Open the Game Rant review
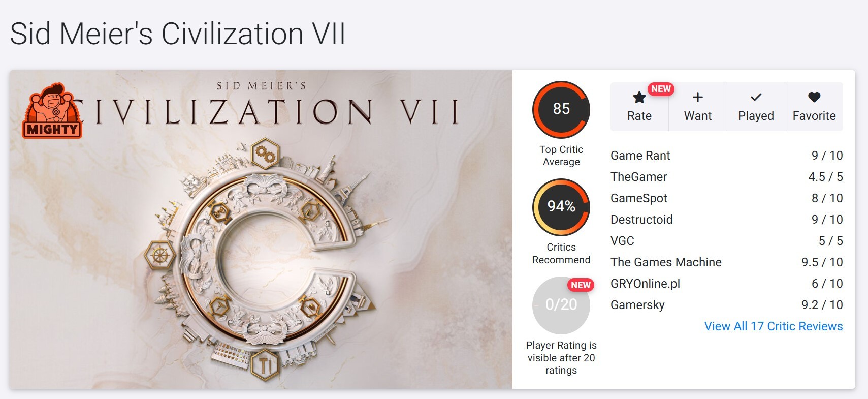868x399 pixels. [x=726, y=156]
